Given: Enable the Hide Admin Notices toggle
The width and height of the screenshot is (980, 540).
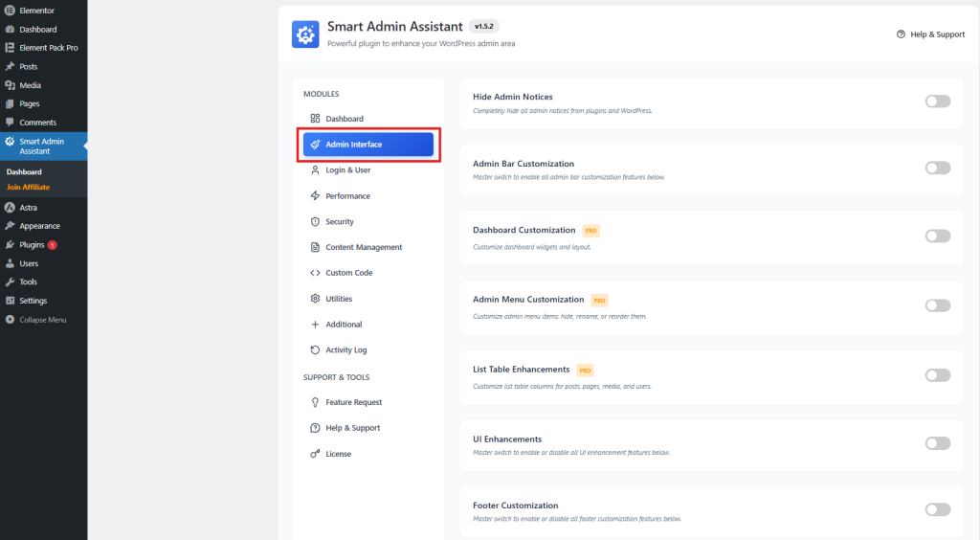Looking at the screenshot, I should tap(938, 101).
